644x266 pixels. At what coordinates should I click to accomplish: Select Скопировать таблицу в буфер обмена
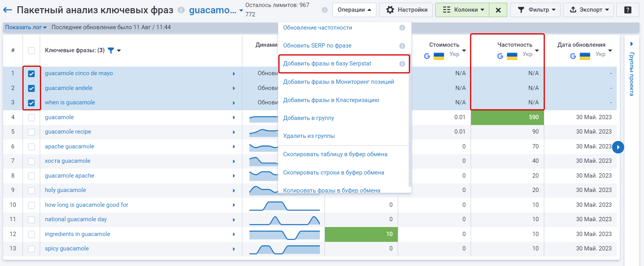(335, 154)
